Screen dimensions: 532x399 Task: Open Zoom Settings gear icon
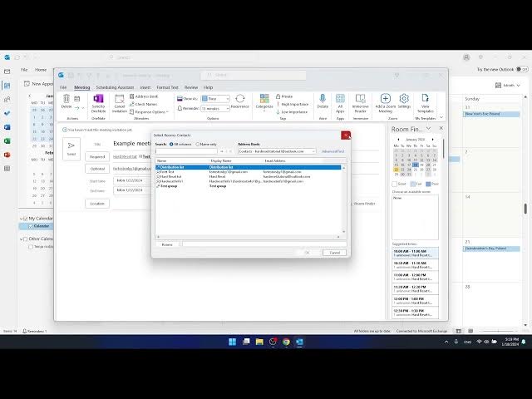click(x=404, y=101)
